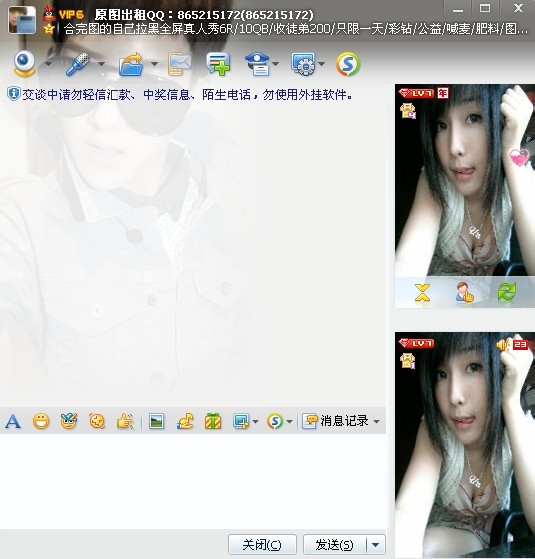The image size is (535, 559).
Task: Start a voice call with microphone icon
Action: pyautogui.click(x=77, y=64)
